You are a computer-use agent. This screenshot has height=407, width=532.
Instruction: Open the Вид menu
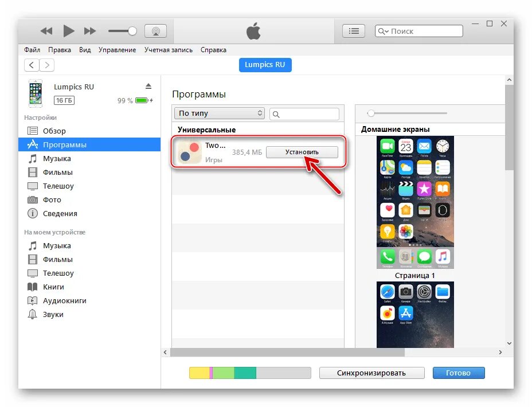coord(85,50)
